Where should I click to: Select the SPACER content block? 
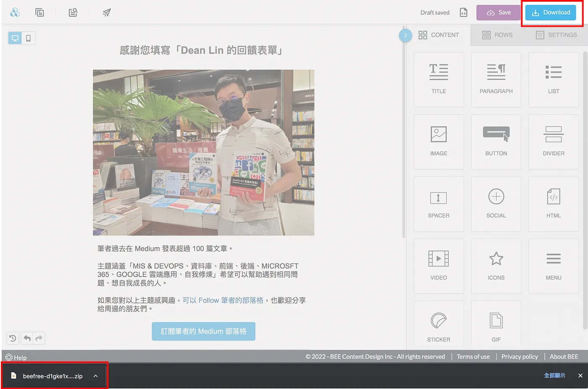pyautogui.click(x=438, y=204)
